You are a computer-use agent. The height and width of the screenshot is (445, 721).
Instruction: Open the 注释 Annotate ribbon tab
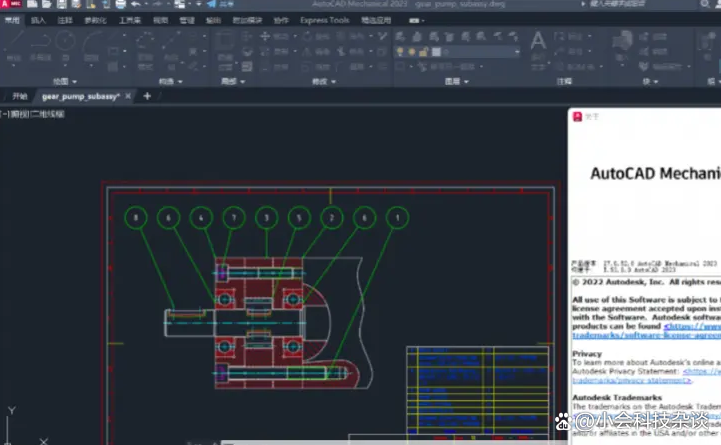(x=65, y=20)
